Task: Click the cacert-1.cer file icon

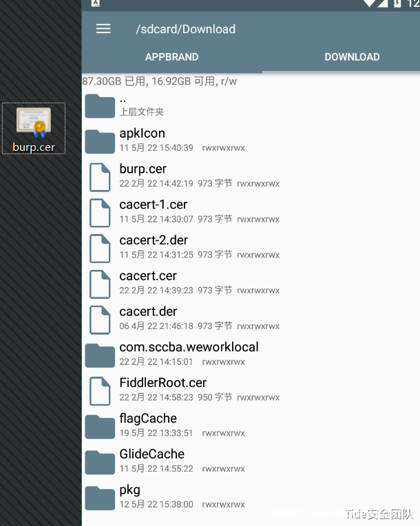Action: coord(100,213)
